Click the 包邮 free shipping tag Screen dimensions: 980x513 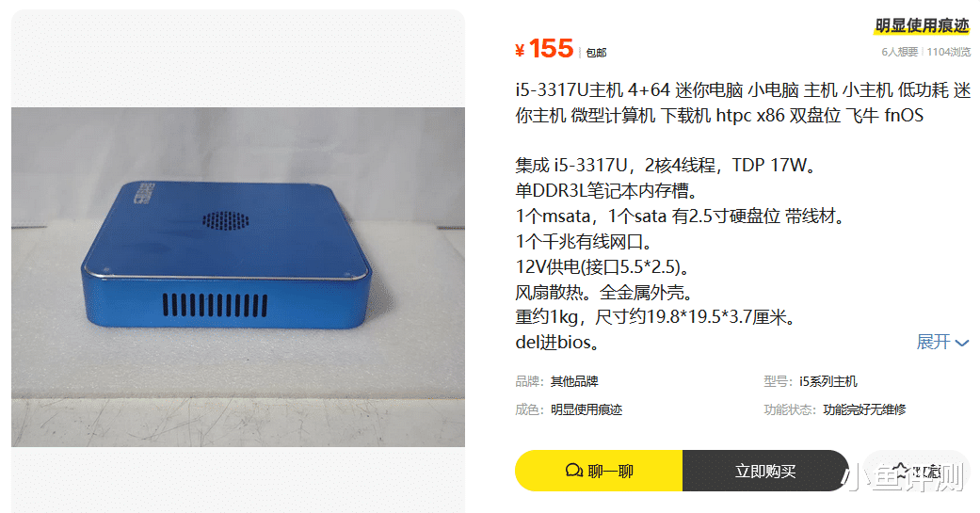point(596,53)
